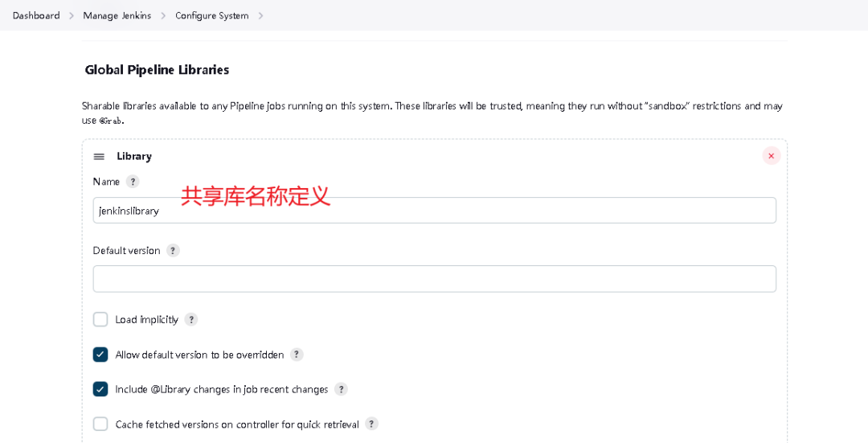Expand the chevron after Dashboard breadcrumb
868x443 pixels.
click(72, 15)
